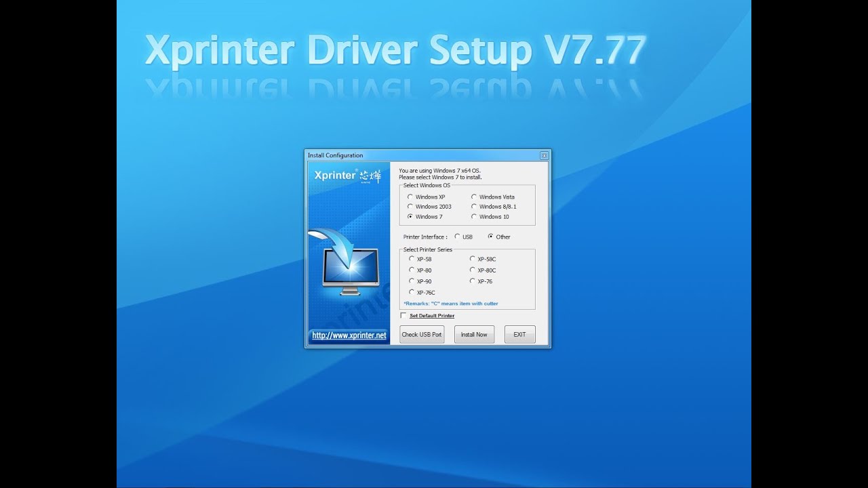Click the "Select Windows OS" group label

[427, 185]
